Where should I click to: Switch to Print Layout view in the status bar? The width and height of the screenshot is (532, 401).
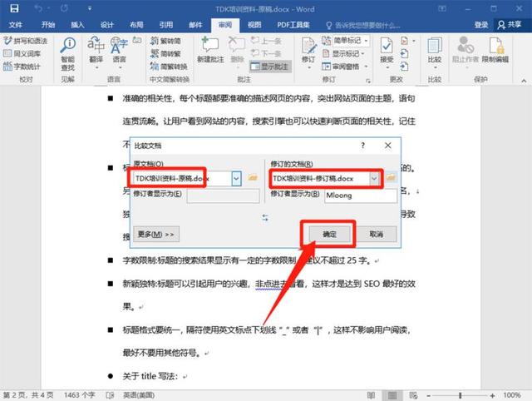(392, 395)
